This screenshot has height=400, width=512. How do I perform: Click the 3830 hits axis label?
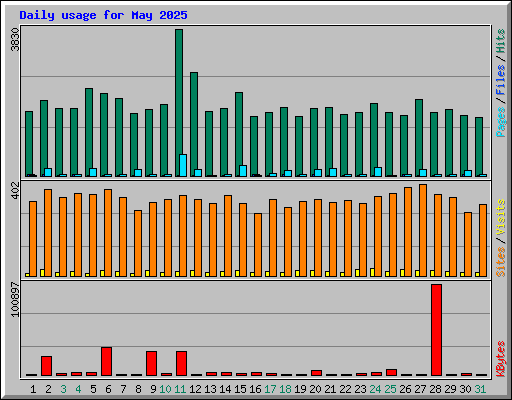[15, 40]
